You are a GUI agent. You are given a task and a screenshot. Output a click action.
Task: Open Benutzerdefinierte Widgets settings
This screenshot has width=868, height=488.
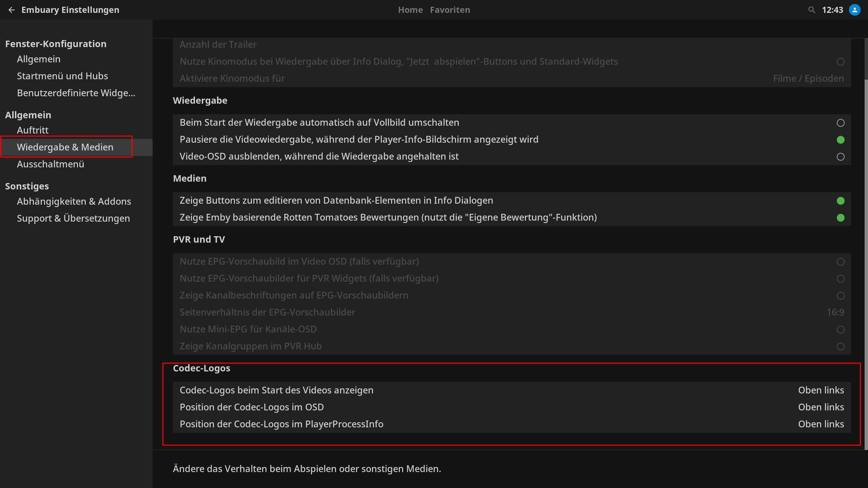(76, 93)
